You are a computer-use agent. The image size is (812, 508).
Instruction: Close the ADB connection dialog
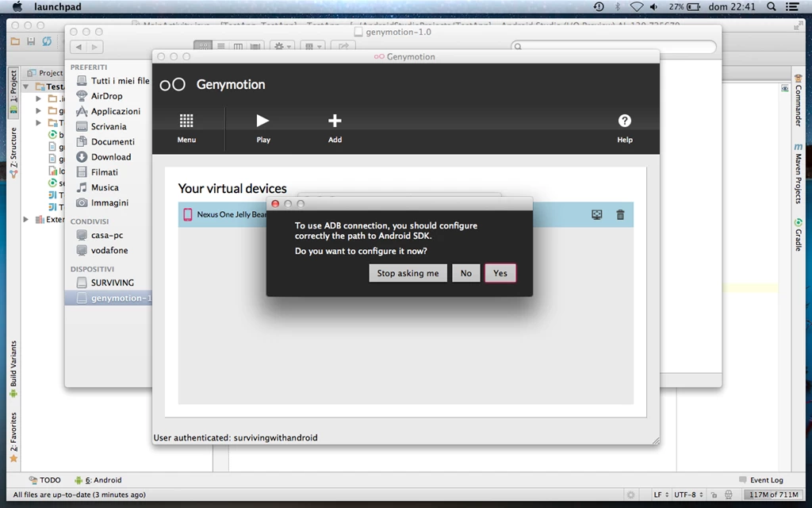click(x=275, y=204)
